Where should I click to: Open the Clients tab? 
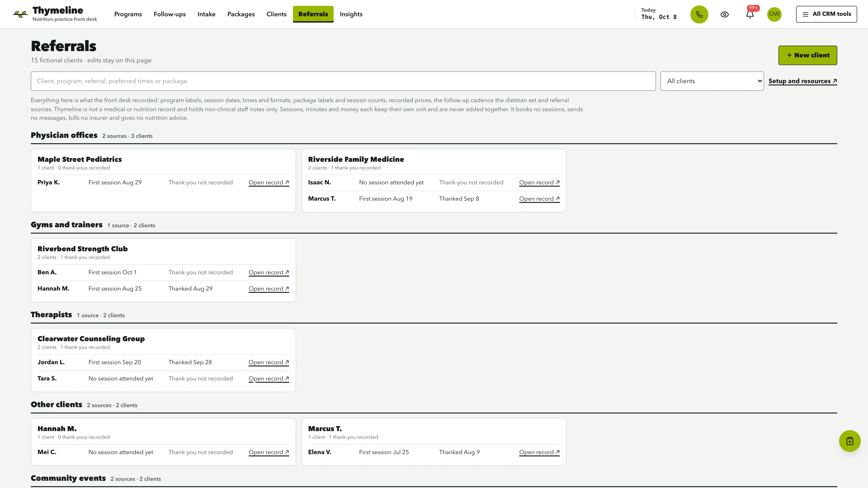click(276, 14)
